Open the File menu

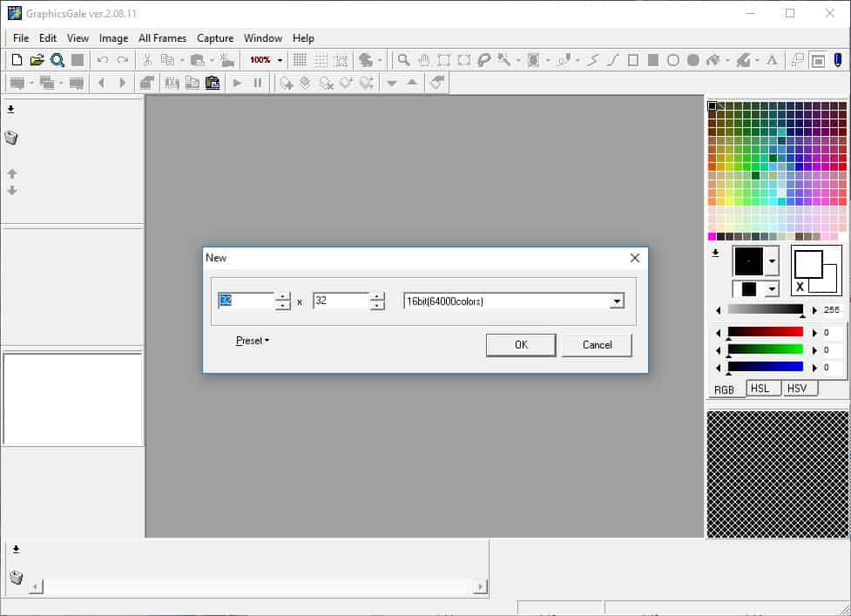point(21,38)
